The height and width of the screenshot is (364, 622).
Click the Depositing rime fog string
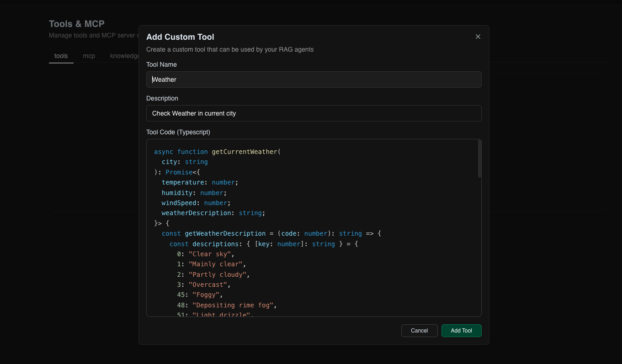pos(233,305)
